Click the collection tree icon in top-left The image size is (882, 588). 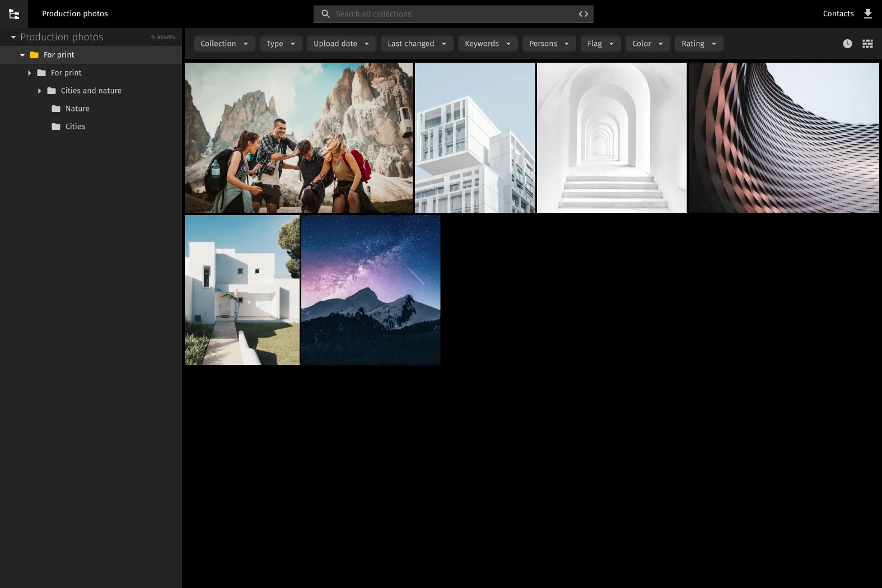[14, 14]
